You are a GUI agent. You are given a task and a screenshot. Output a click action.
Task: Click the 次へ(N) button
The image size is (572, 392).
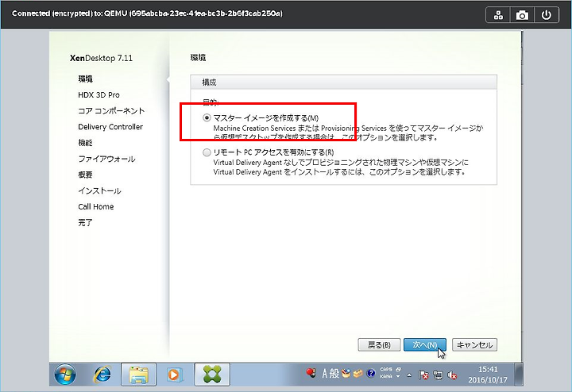[424, 344]
